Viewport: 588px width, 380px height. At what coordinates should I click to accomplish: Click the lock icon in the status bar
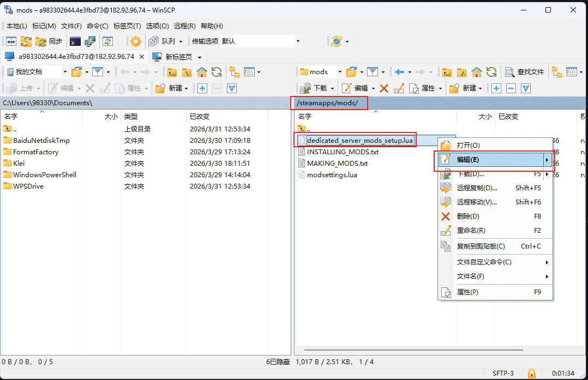tap(531, 373)
